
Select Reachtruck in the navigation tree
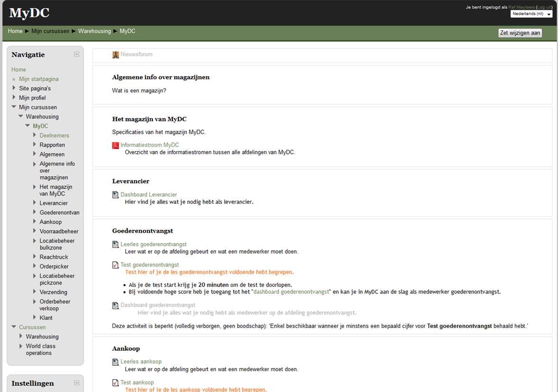(54, 257)
